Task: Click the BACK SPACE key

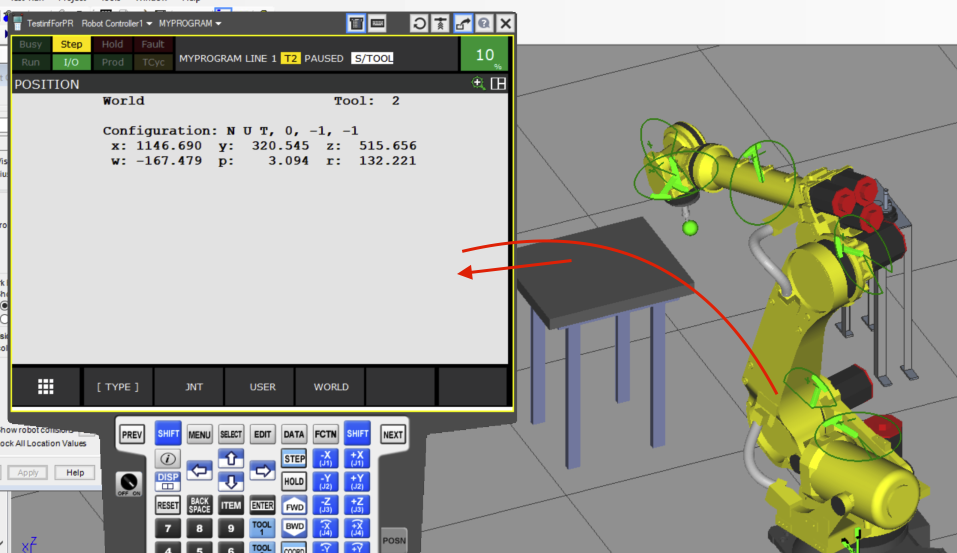Action: 200,505
